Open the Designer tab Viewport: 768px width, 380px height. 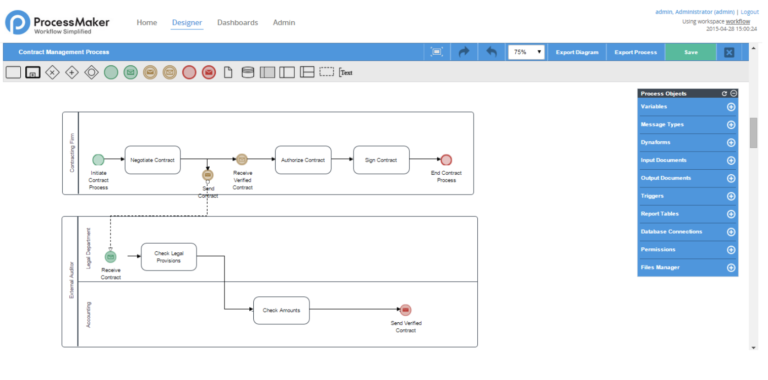tap(187, 23)
